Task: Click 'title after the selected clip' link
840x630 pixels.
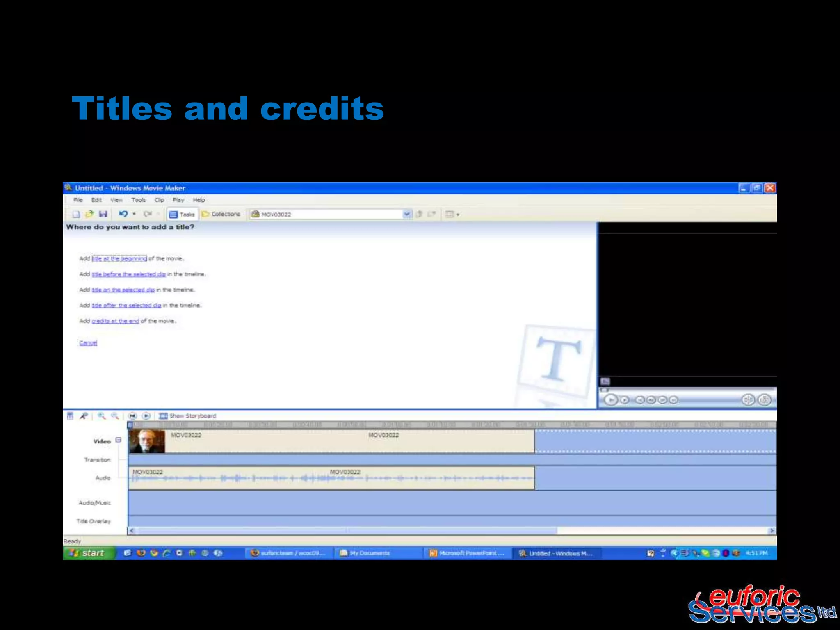Action: coord(127,305)
